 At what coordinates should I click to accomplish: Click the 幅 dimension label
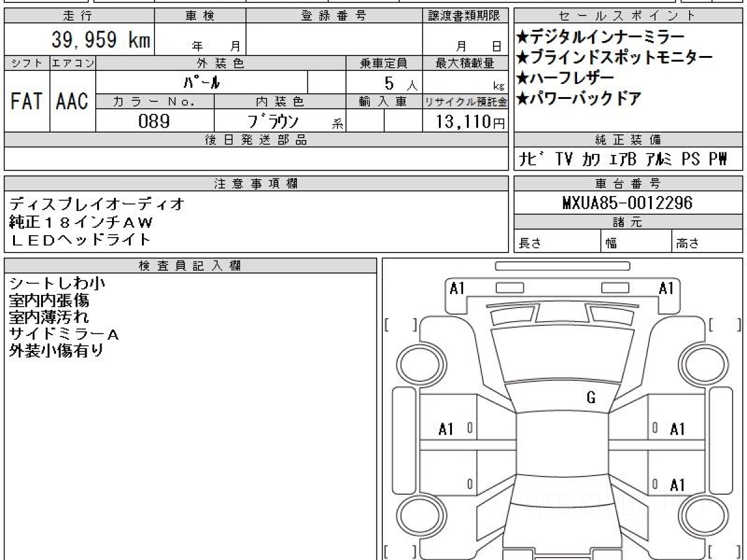(612, 244)
